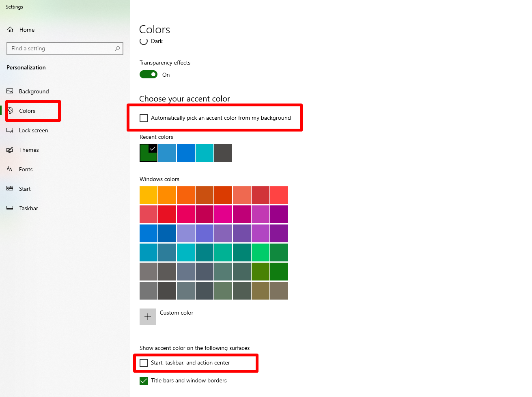The height and width of the screenshot is (397, 532).
Task: Select the Dark mode radio button
Action: pyautogui.click(x=144, y=41)
